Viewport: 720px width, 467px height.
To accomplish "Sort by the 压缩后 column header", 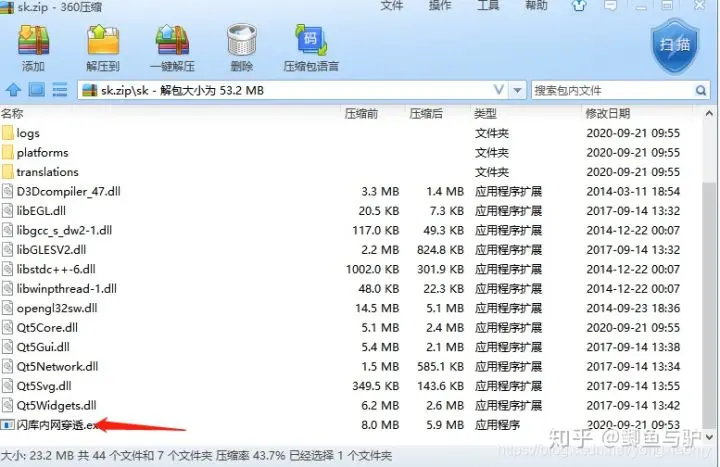I will (x=426, y=113).
